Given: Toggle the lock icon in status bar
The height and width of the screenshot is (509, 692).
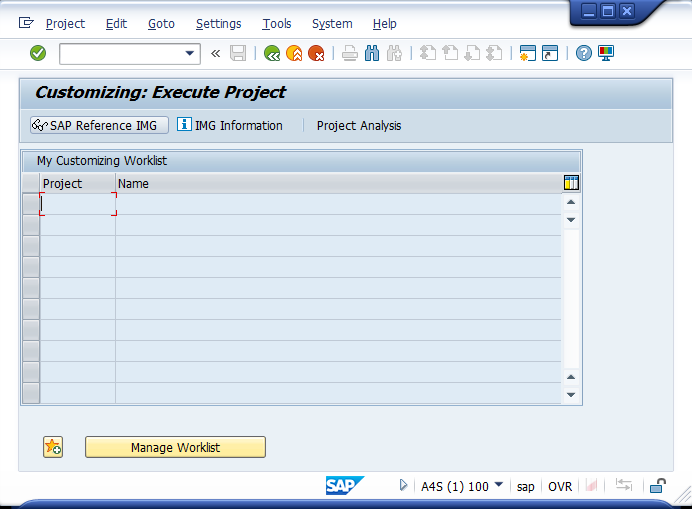Looking at the screenshot, I should click(x=657, y=486).
